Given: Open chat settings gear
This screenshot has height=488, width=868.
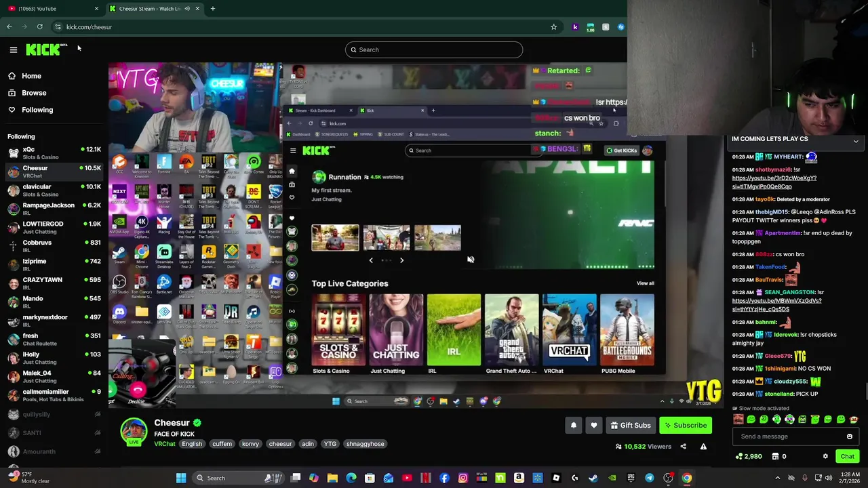Looking at the screenshot, I should (x=825, y=456).
